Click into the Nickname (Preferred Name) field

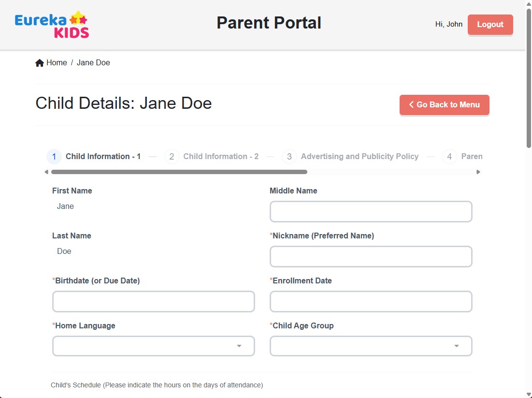tap(371, 257)
